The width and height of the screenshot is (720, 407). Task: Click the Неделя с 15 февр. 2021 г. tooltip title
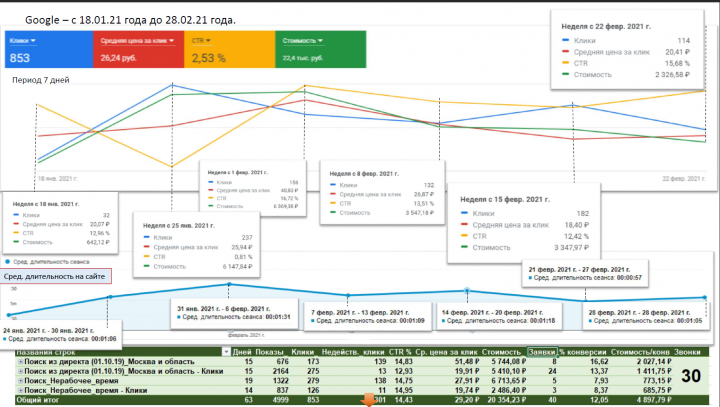point(505,200)
